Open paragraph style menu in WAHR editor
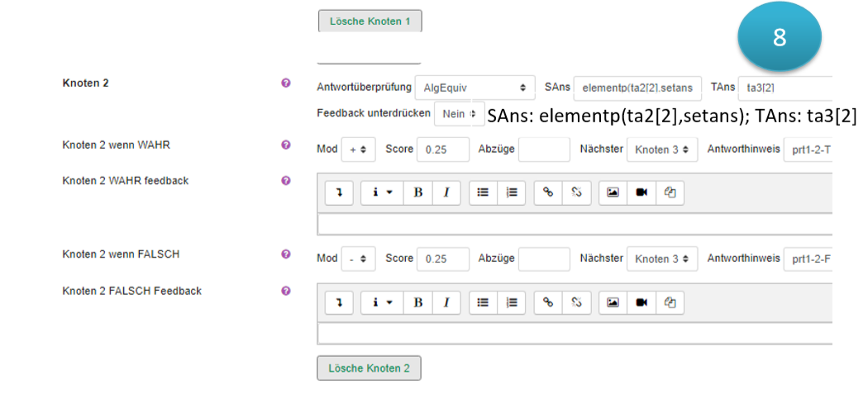The width and height of the screenshot is (868, 399). 381,192
